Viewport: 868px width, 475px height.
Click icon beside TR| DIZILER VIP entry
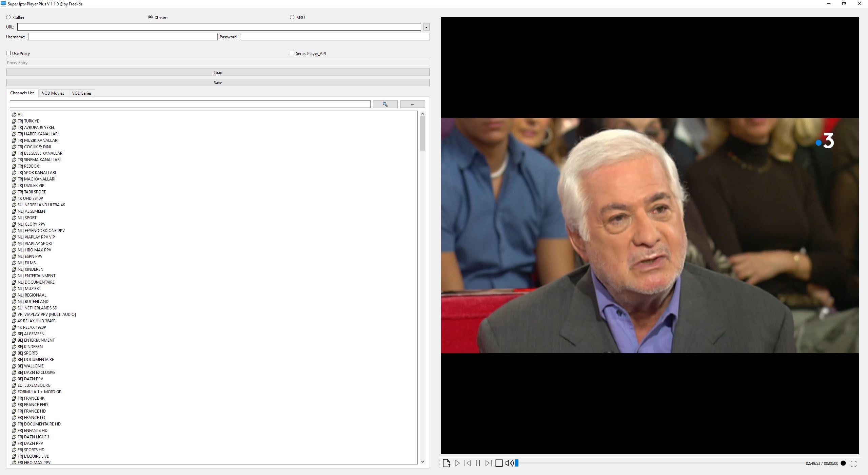coord(14,186)
